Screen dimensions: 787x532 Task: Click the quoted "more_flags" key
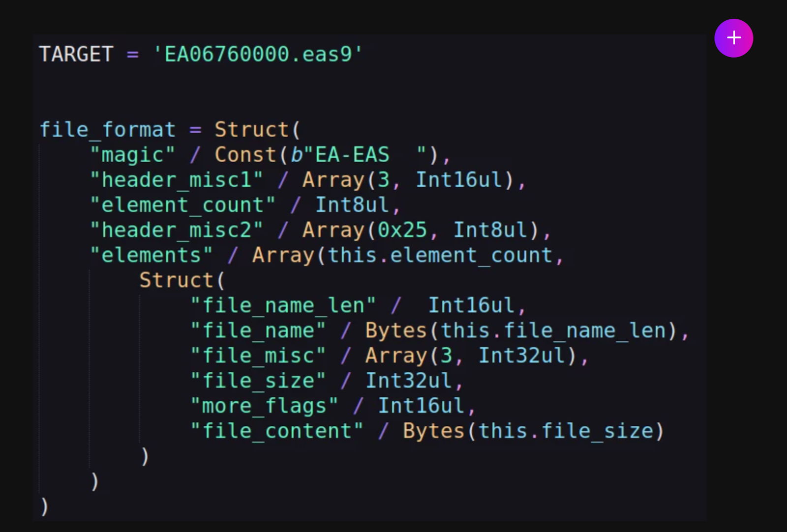264,406
